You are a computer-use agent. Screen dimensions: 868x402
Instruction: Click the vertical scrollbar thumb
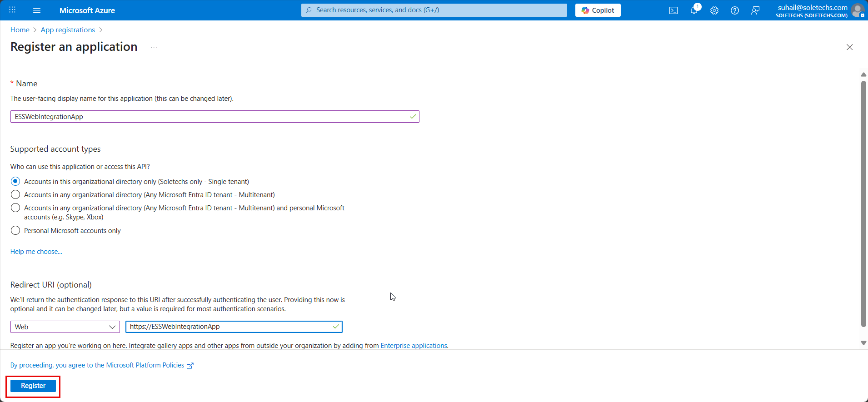(x=863, y=203)
